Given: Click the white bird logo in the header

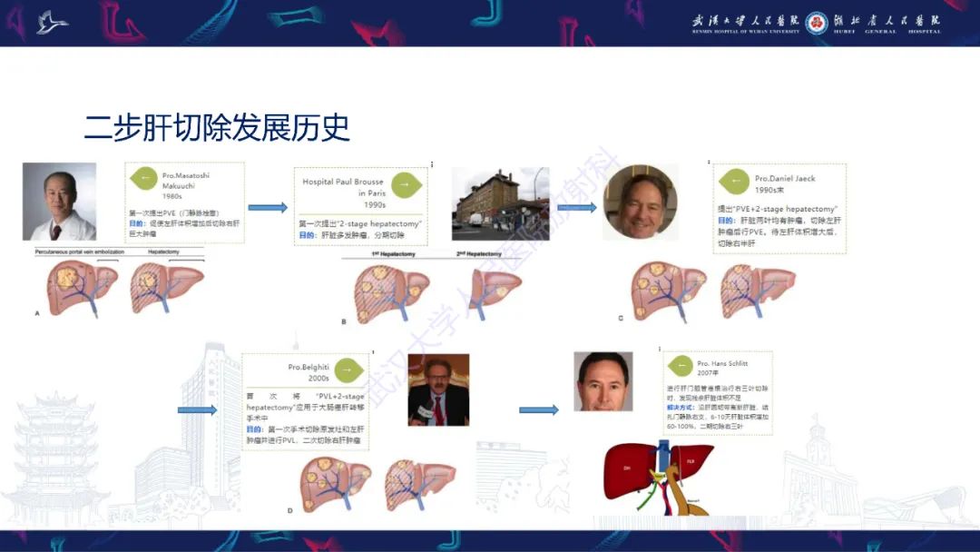Looking at the screenshot, I should point(51,23).
